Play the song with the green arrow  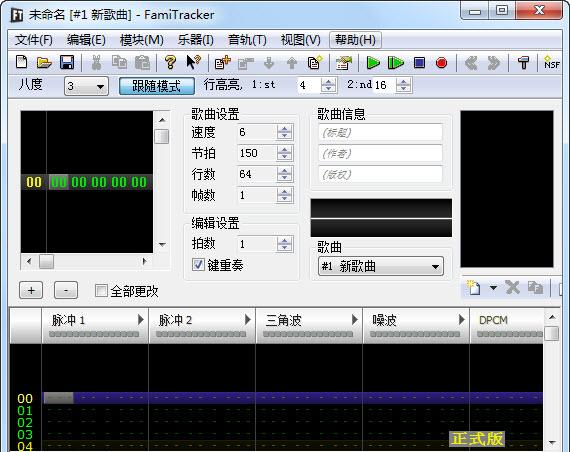(x=373, y=63)
